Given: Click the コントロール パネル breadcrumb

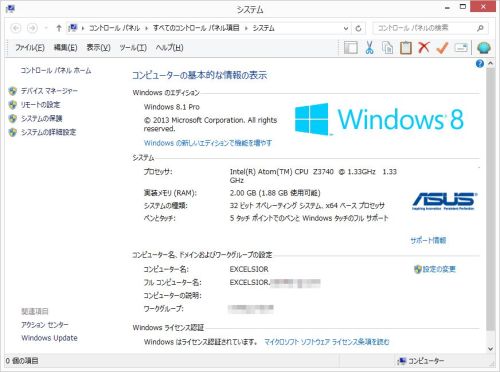Looking at the screenshot, I should (x=115, y=28).
